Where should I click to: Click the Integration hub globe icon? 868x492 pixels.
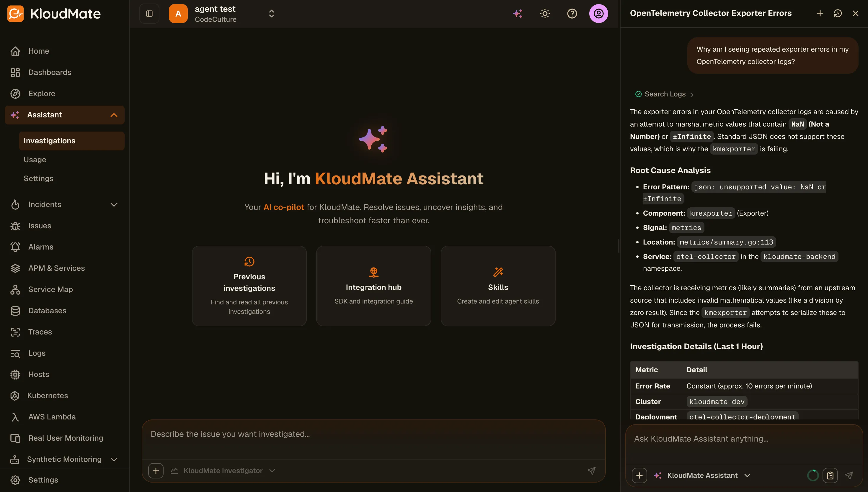tap(373, 272)
